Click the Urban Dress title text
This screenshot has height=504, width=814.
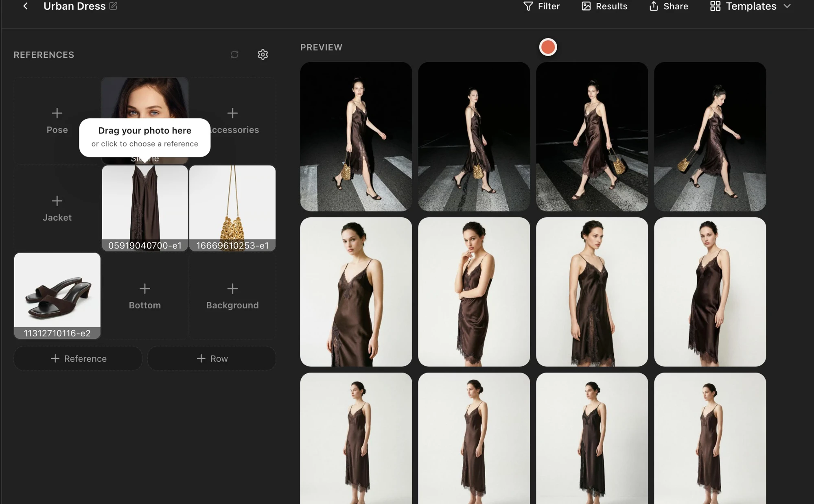pyautogui.click(x=74, y=6)
